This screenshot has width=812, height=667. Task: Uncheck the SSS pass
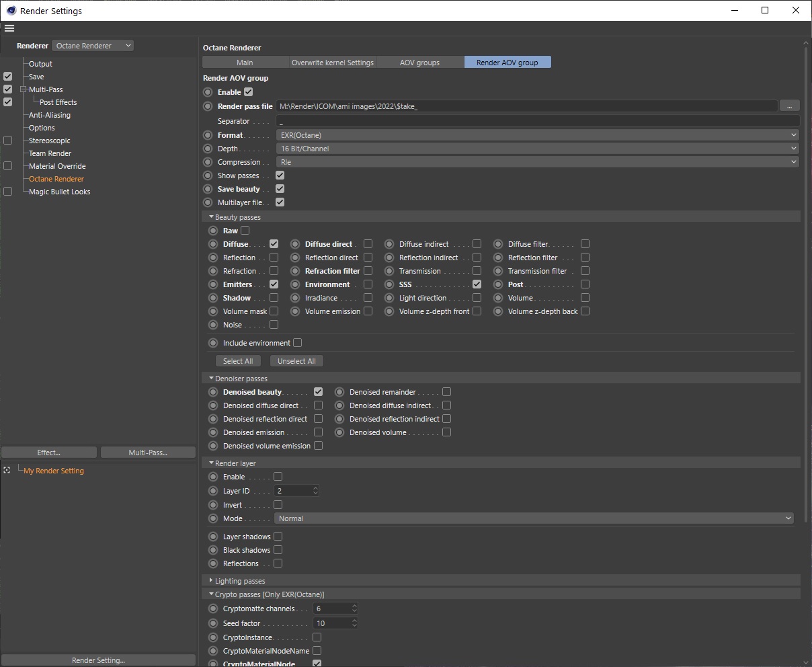(x=477, y=284)
